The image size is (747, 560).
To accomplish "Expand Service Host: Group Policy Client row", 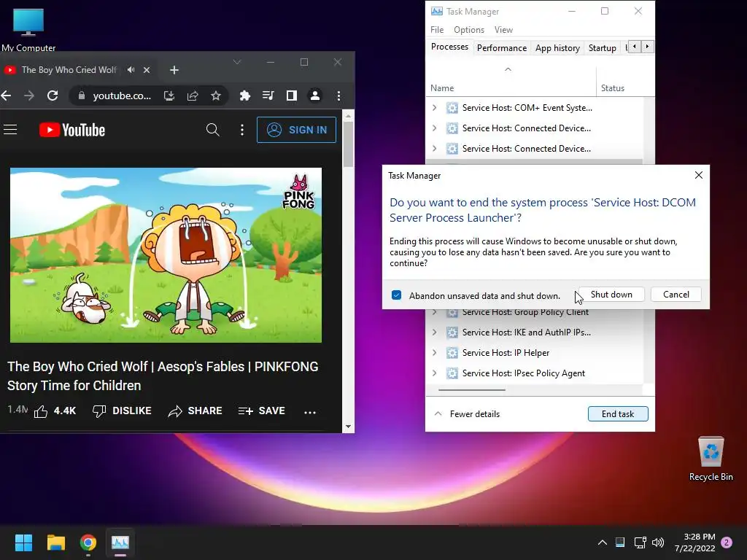I will (435, 312).
